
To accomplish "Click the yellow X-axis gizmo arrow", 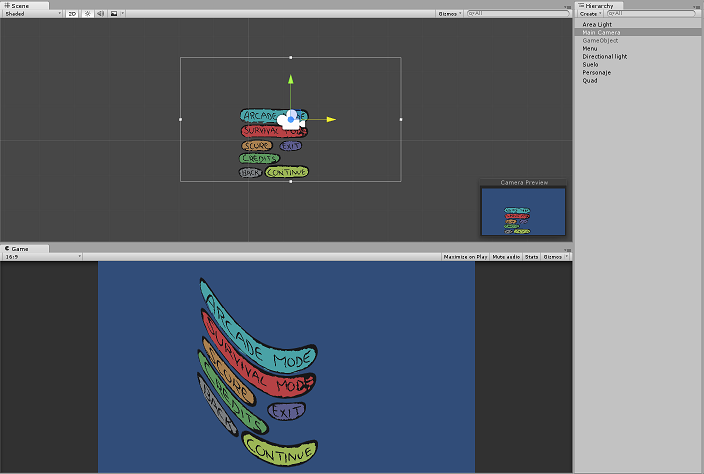I will click(330, 119).
